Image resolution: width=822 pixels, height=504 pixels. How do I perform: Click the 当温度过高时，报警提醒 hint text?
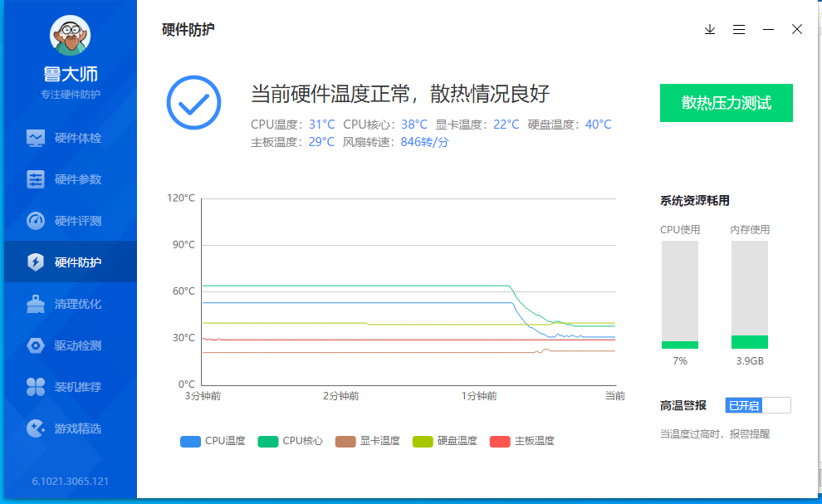[715, 433]
